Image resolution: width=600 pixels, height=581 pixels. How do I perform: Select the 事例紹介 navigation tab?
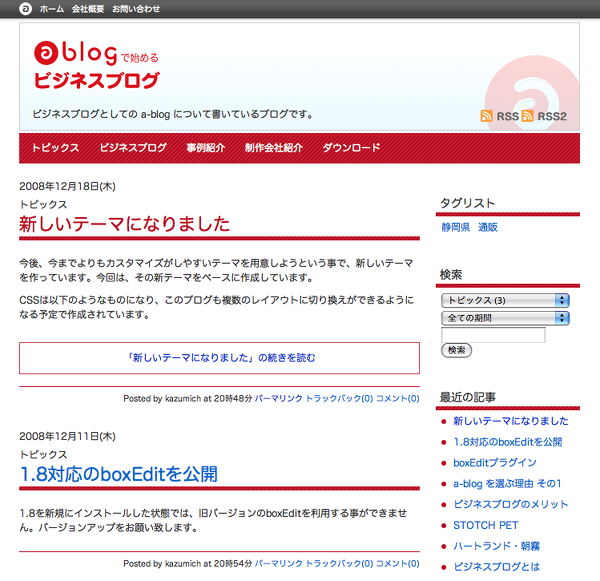pos(206,148)
